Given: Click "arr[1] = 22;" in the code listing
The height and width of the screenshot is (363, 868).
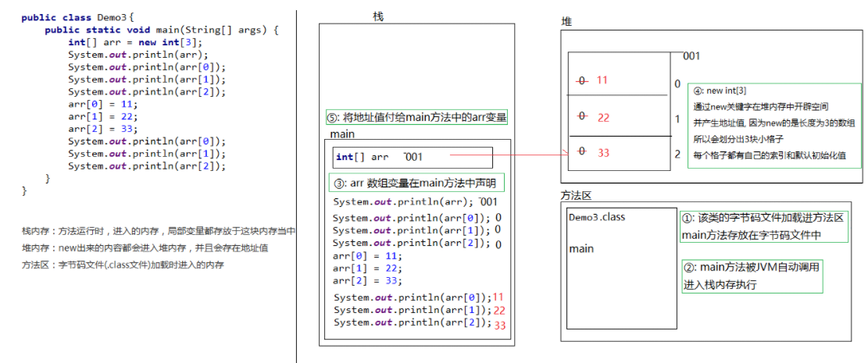Looking at the screenshot, I should [103, 117].
